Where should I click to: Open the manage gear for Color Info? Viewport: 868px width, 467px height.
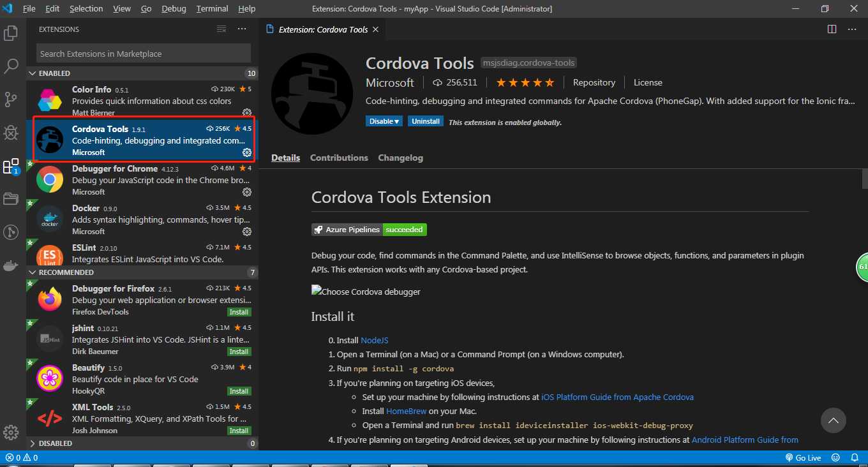[247, 113]
